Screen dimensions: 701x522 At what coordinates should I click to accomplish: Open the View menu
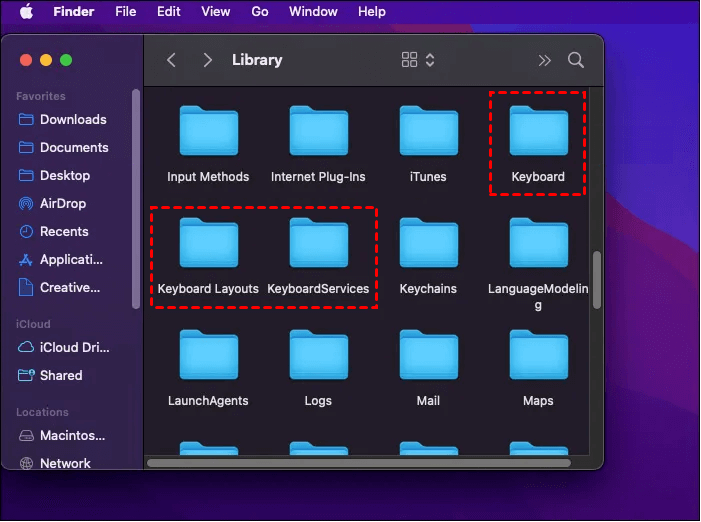pos(215,12)
